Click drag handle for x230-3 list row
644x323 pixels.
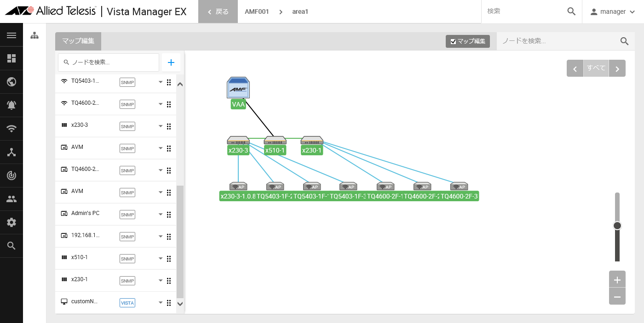click(169, 126)
